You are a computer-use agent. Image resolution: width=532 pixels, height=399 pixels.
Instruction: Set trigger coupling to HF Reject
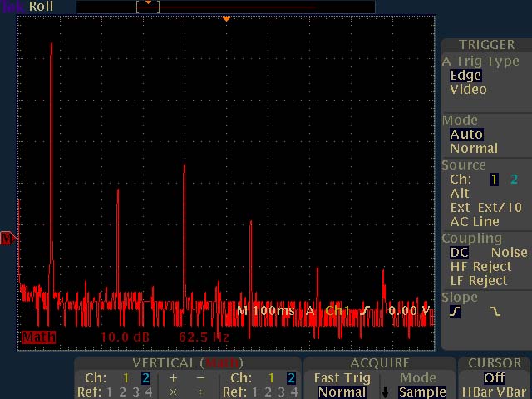[x=480, y=267]
